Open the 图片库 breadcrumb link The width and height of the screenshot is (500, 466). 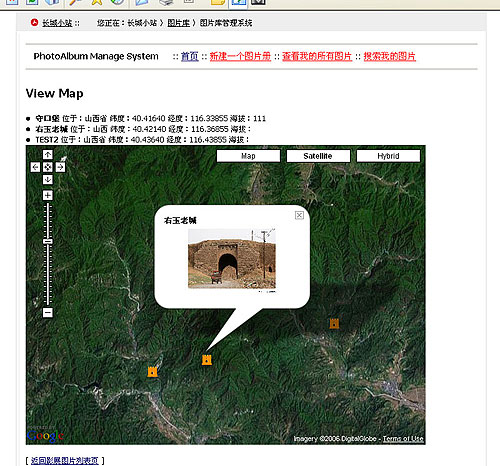[x=178, y=23]
